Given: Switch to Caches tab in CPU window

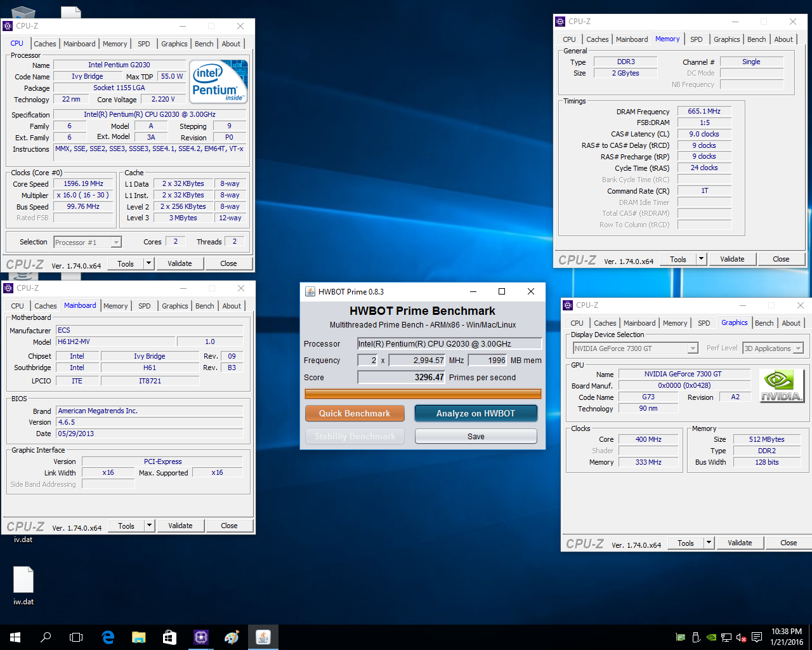Looking at the screenshot, I should coord(45,44).
